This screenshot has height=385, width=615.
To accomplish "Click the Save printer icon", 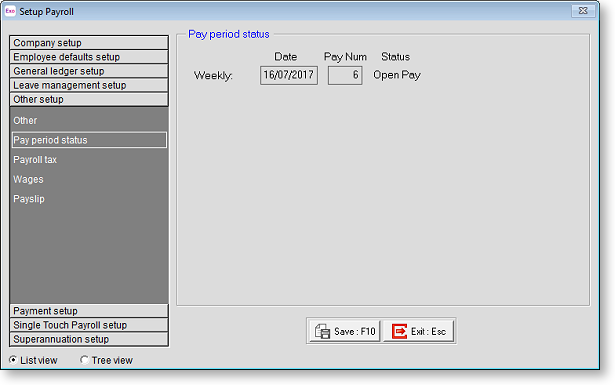I will [322, 331].
